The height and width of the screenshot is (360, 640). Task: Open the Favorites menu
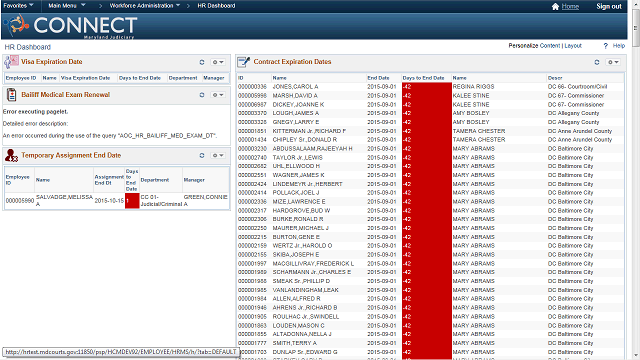(x=18, y=6)
